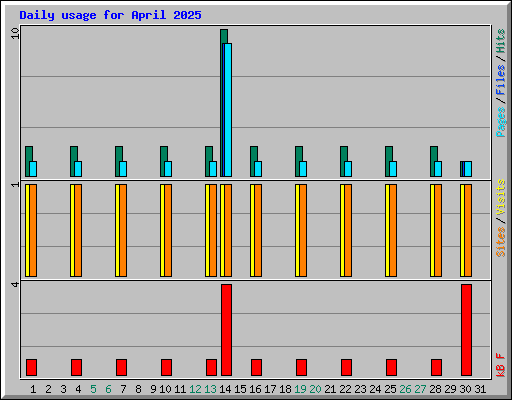Click day label "30" on the x-axis
Screen dimensions: 512x400
tap(465, 389)
